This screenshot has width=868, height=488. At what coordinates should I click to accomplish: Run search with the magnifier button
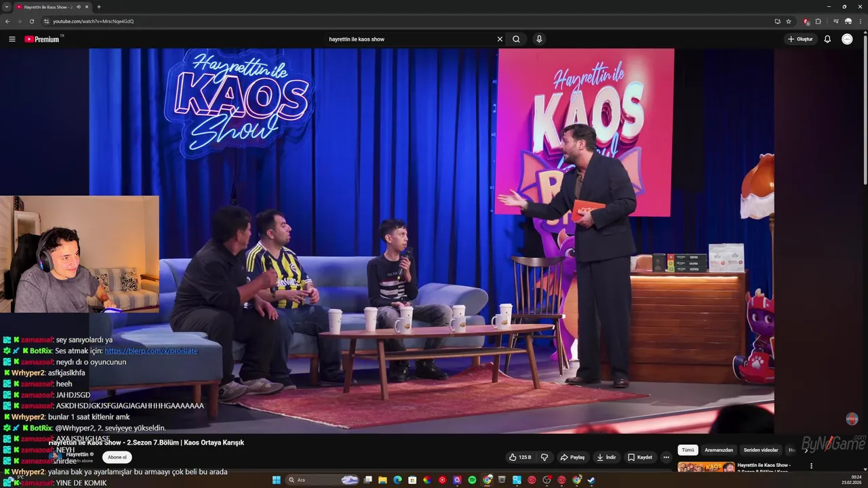[x=516, y=39]
